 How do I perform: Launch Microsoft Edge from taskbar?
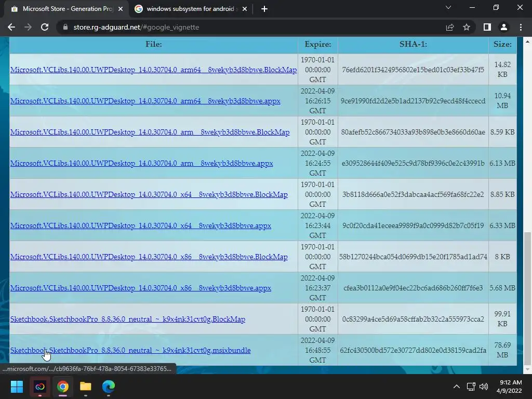[109, 387]
